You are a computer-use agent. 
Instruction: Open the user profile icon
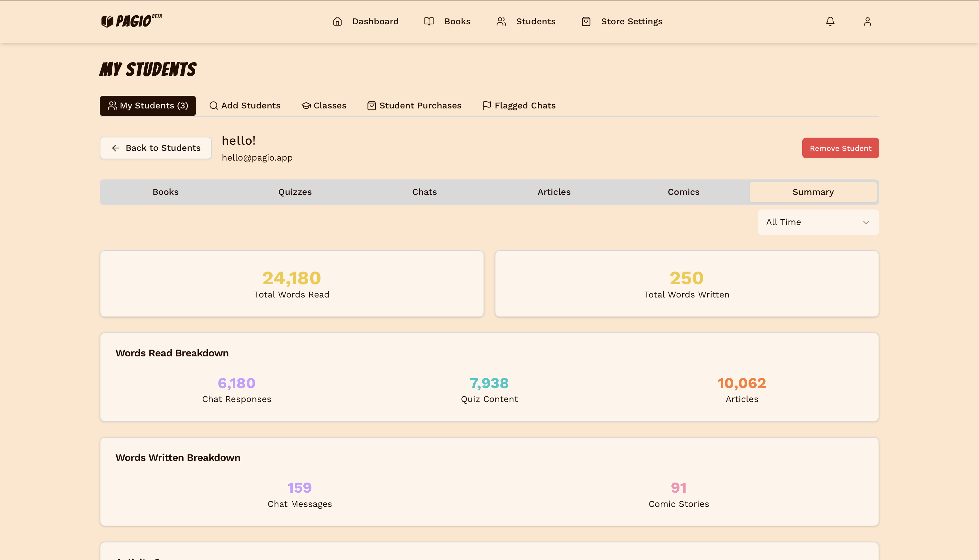(x=867, y=22)
